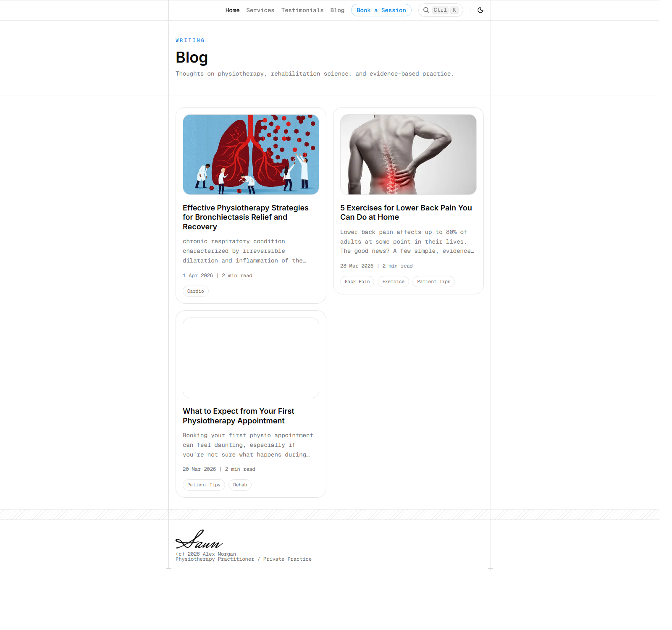Select the Rehab tag
672x630 pixels.
coord(240,485)
